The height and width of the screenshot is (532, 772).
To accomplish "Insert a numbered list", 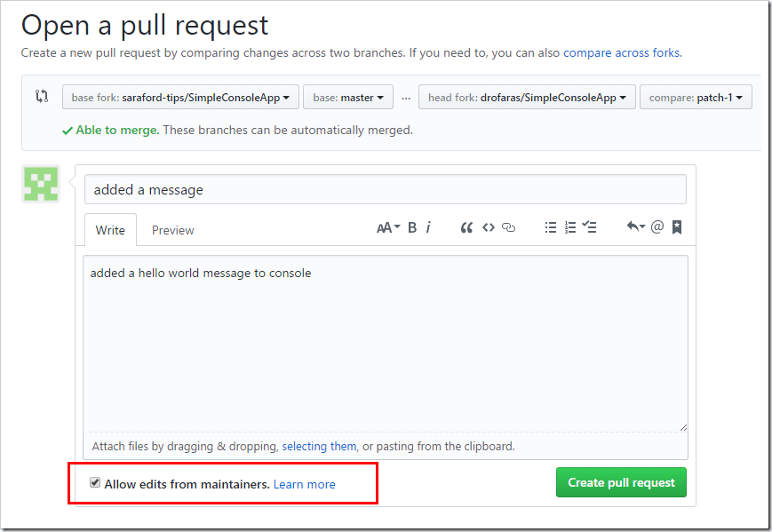I will (x=569, y=227).
